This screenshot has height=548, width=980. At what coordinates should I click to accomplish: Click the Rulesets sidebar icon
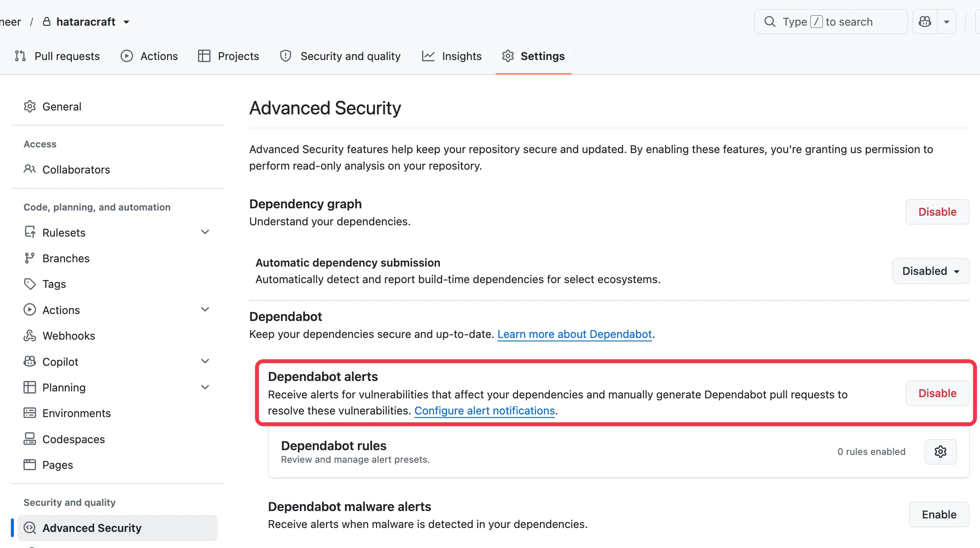tap(30, 232)
